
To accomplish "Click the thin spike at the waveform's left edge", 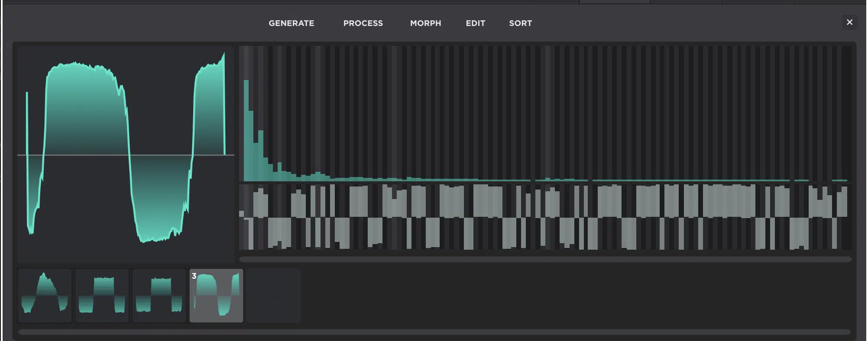I will click(27, 121).
